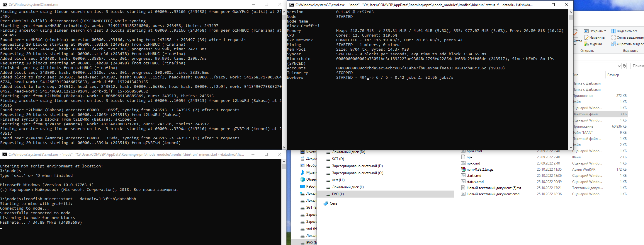Click the 3 КБ size cell in the highlighted row
Image resolution: width=644 pixels, height=245 pixels.
tap(623, 114)
